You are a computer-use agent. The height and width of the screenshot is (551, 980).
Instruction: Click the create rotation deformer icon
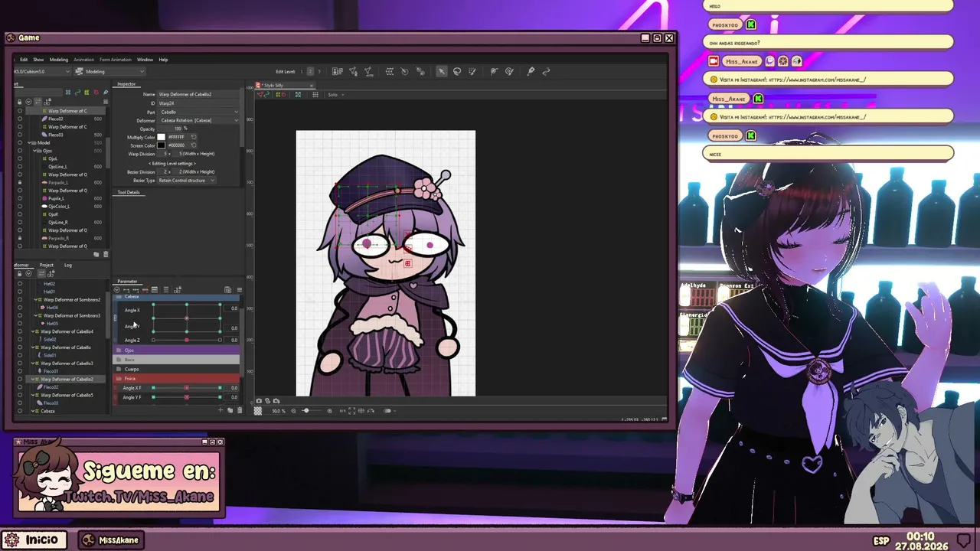tap(405, 71)
